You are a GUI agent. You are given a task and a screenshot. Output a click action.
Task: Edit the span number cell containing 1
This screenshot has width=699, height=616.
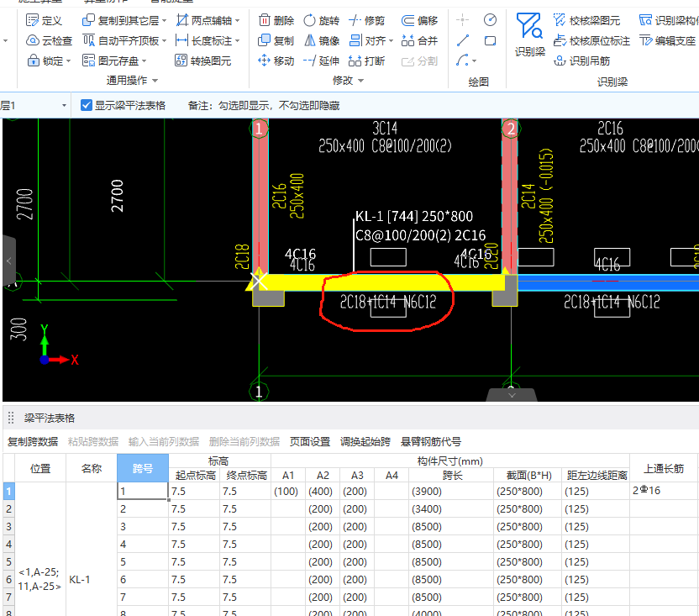[143, 491]
